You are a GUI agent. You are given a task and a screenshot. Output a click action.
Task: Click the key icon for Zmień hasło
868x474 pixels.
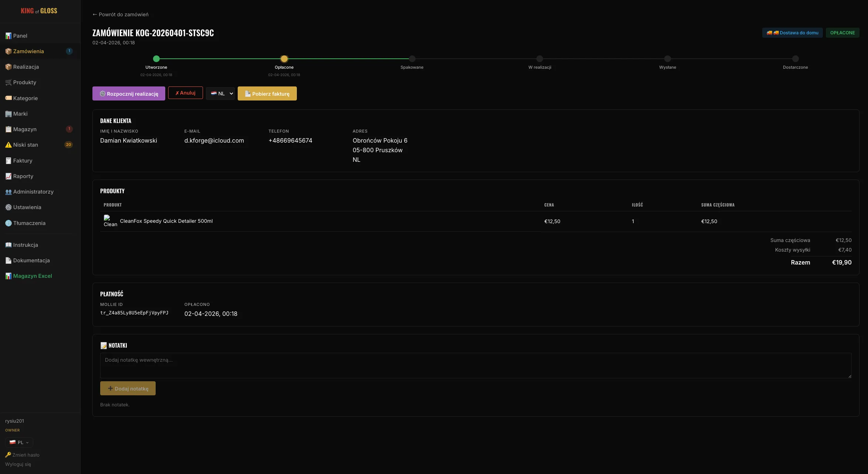coord(8,455)
